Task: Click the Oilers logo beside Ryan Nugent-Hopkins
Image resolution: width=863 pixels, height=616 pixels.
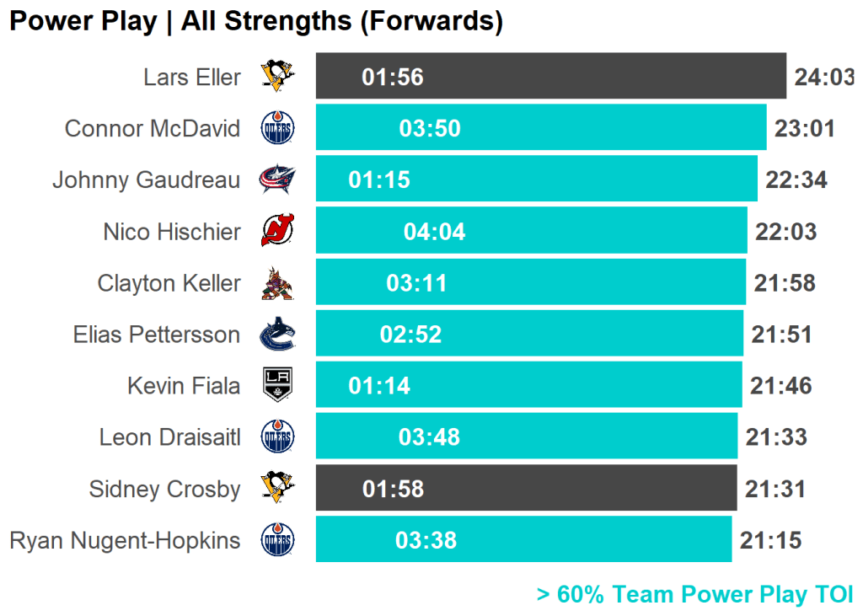Action: (x=277, y=540)
